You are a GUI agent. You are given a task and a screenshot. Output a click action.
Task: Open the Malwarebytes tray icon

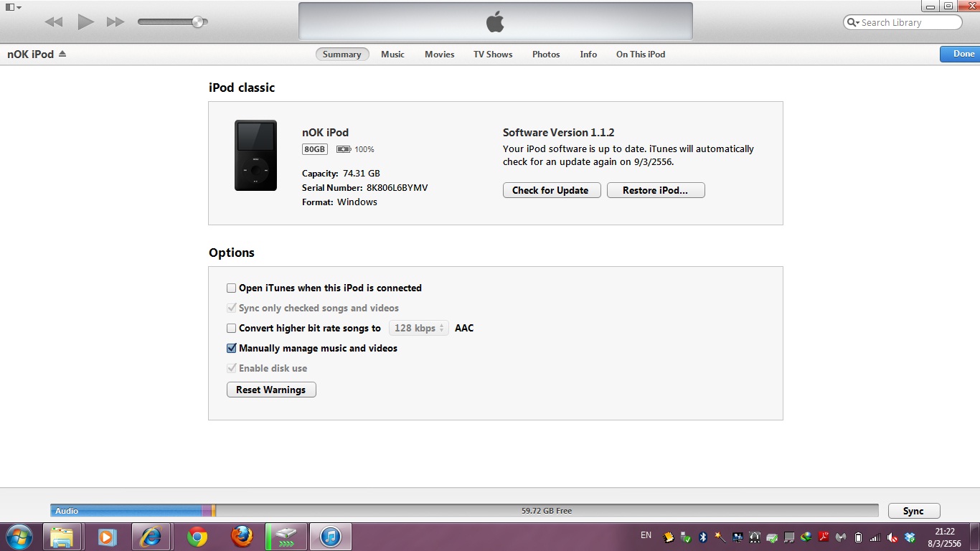click(x=841, y=537)
